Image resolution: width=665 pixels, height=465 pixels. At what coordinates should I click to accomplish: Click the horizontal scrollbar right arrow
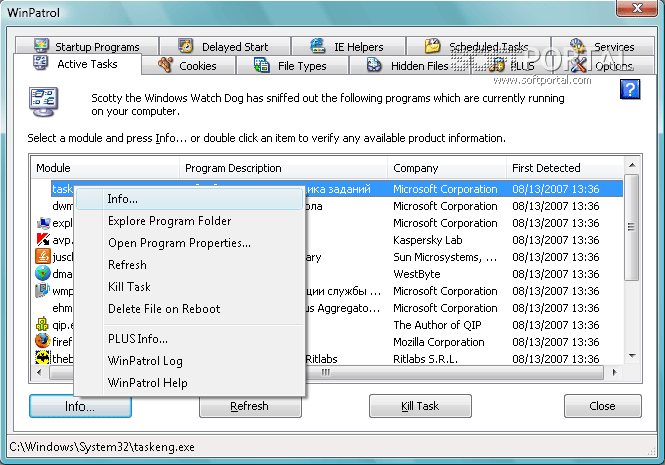[614, 373]
